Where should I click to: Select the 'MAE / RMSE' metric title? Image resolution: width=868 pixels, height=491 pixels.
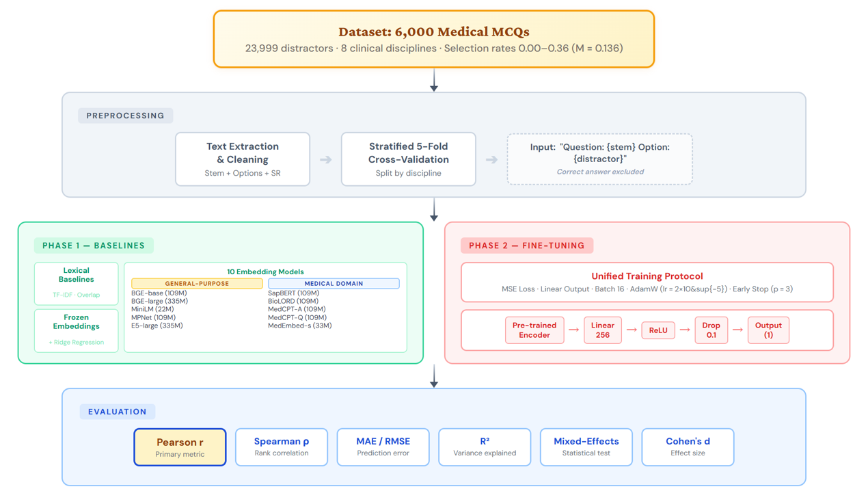(383, 441)
